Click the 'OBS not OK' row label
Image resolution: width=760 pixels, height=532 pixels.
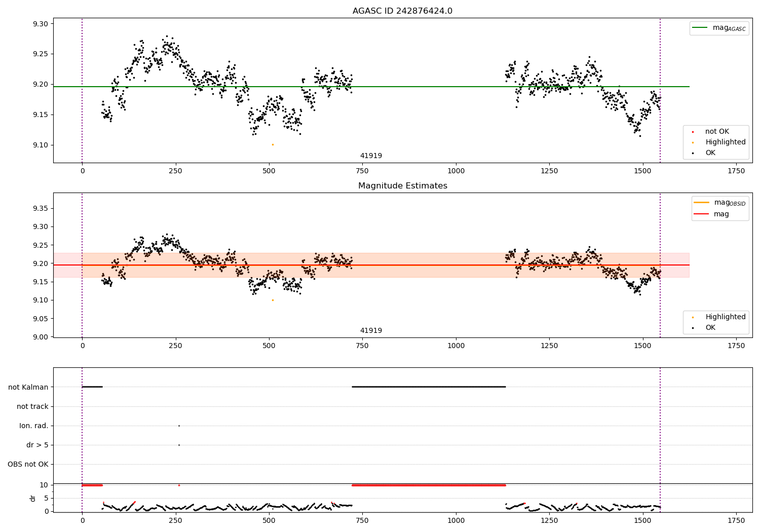point(28,464)
